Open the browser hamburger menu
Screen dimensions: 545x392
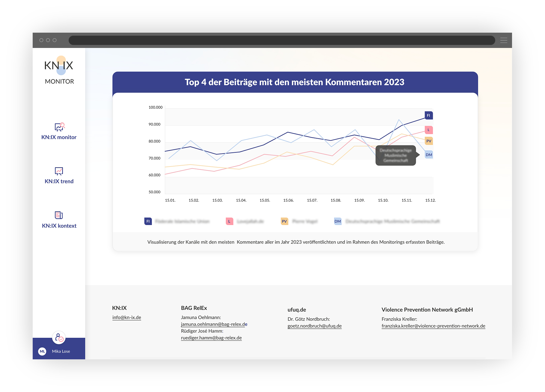point(504,40)
